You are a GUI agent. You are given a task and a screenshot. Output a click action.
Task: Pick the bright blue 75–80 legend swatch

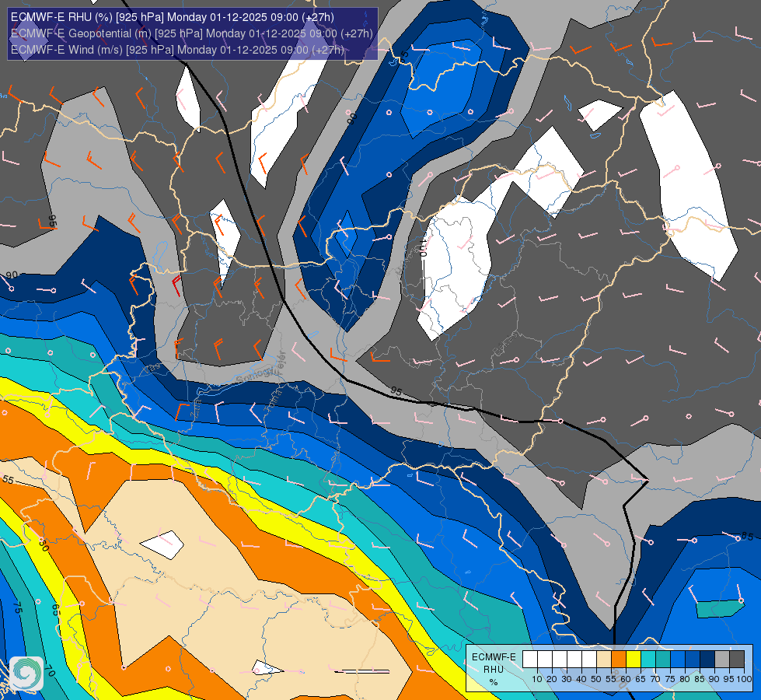tap(678, 660)
